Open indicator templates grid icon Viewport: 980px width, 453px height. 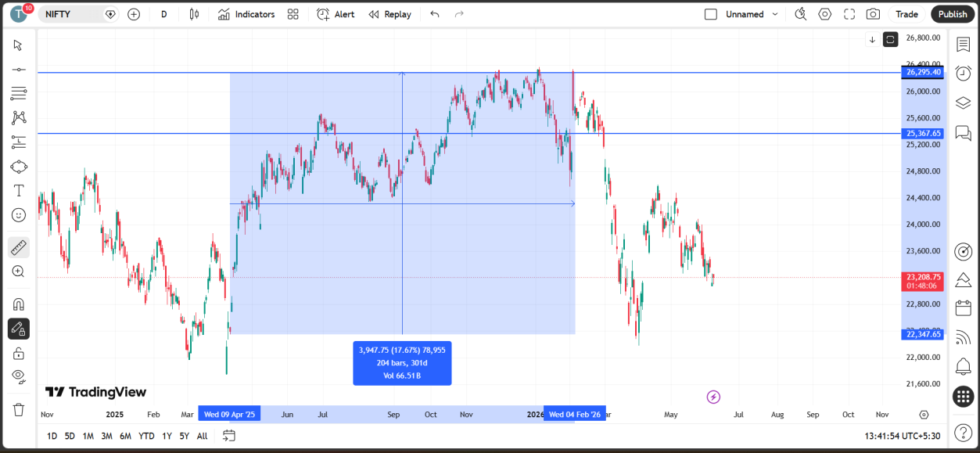[x=293, y=14]
